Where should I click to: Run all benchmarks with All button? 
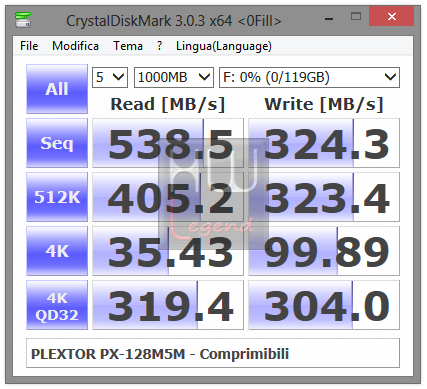(57, 89)
